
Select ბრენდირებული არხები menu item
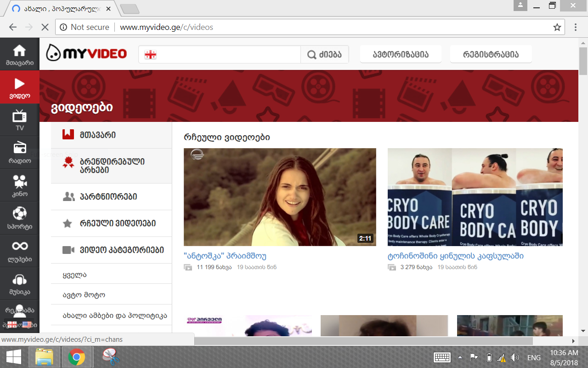(111, 166)
